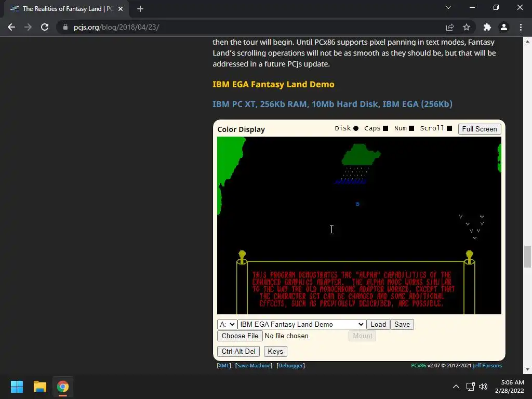Reload the pcjs.org page
The width and height of the screenshot is (532, 399).
(x=45, y=27)
